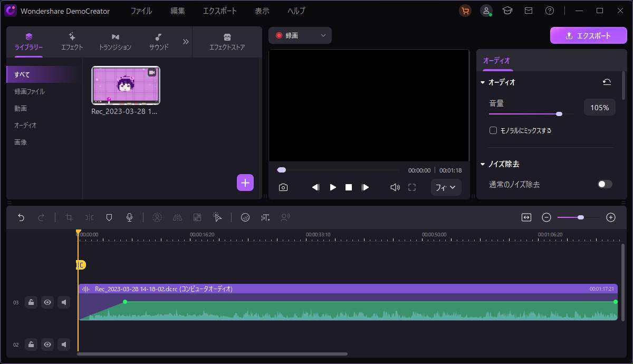Hide track 02 with eye icon
Viewport: 633px width, 364px height.
click(x=47, y=344)
